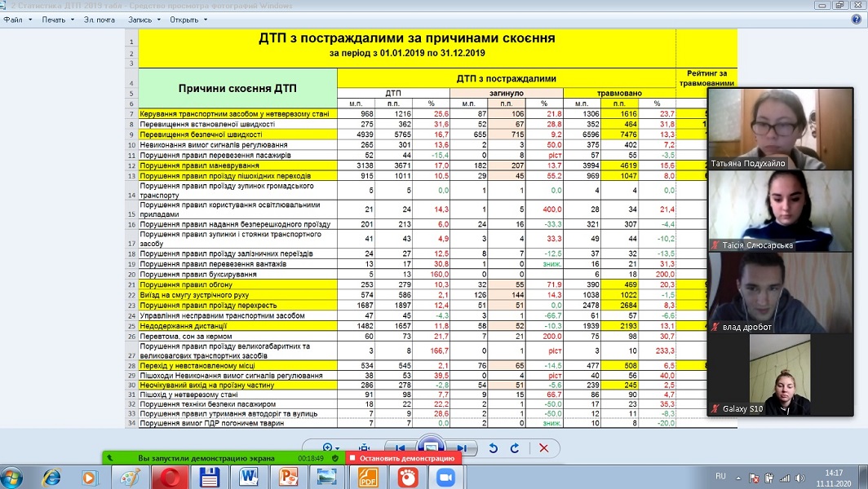
Task: Click the green phone icon on sharing bar
Action: (x=109, y=459)
